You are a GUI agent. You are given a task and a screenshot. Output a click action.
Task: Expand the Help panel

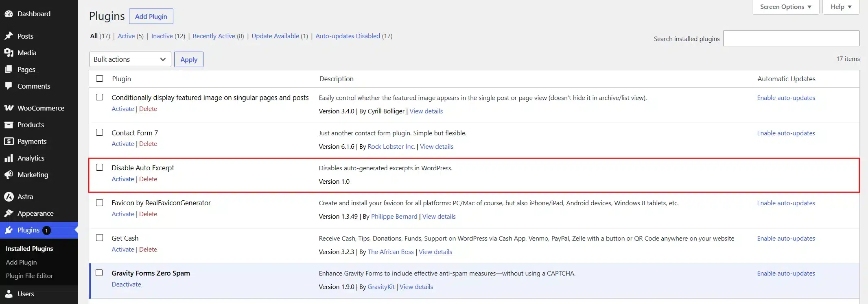(841, 7)
